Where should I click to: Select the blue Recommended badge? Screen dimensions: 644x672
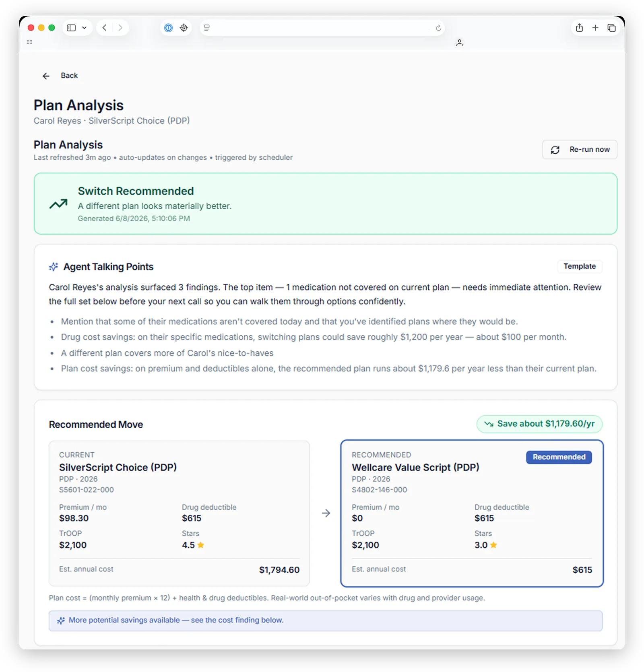[x=559, y=457]
